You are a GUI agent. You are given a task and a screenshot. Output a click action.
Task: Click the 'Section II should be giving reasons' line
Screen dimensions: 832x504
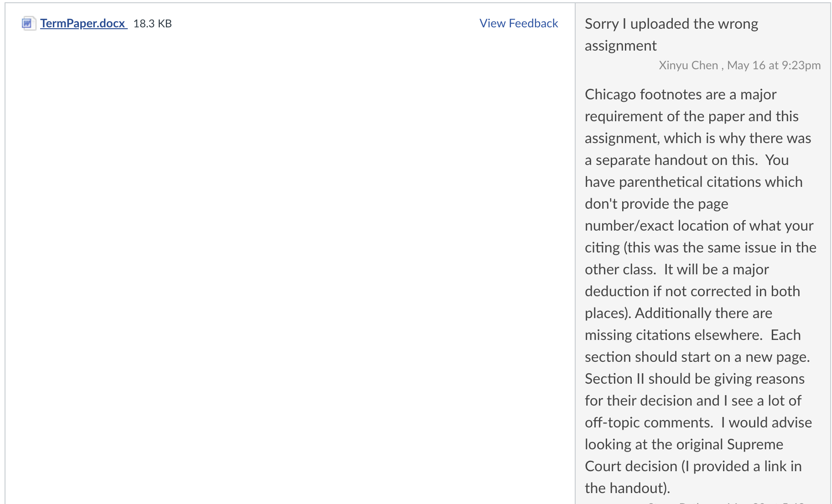coord(694,379)
